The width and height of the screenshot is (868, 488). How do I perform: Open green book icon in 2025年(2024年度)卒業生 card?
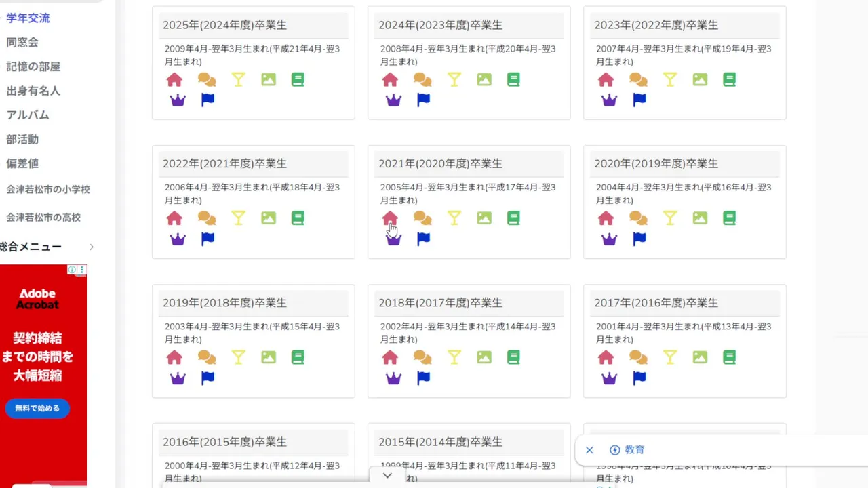point(298,79)
